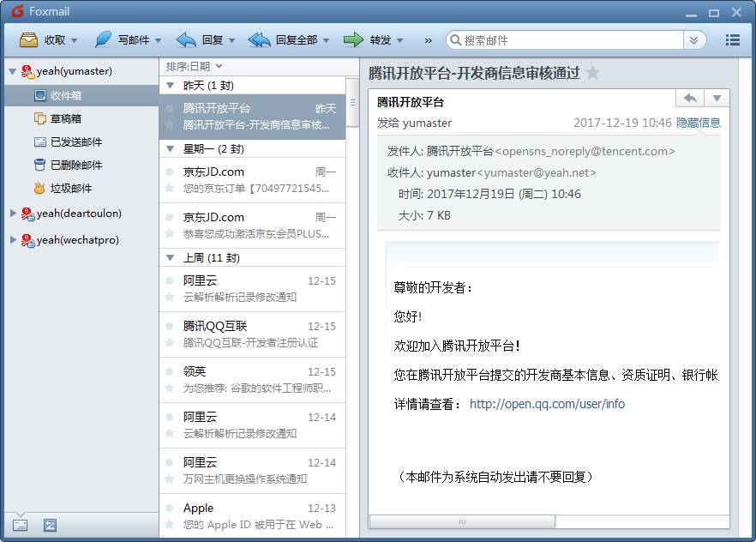This screenshot has width=756, height=542.
Task: Star the opened message title
Action: click(x=592, y=73)
